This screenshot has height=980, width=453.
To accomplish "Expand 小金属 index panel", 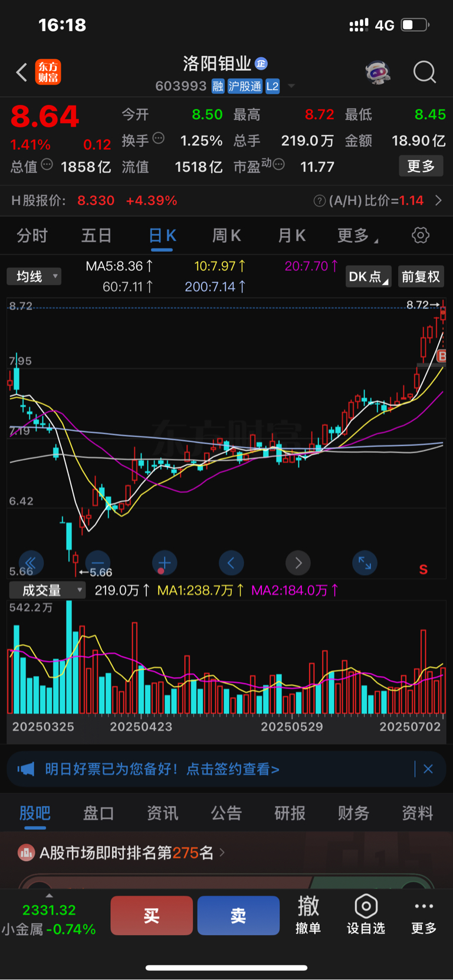I will [49, 918].
